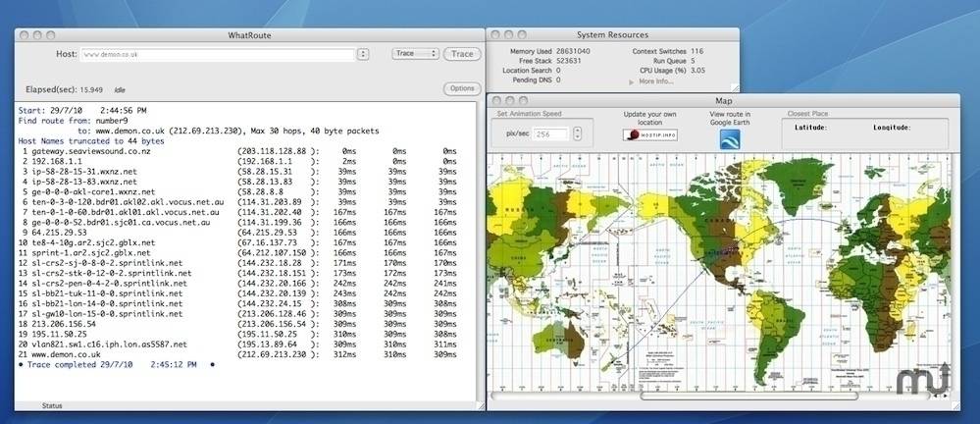Zoom the Map window with green button
980x424 pixels.
pos(524,100)
